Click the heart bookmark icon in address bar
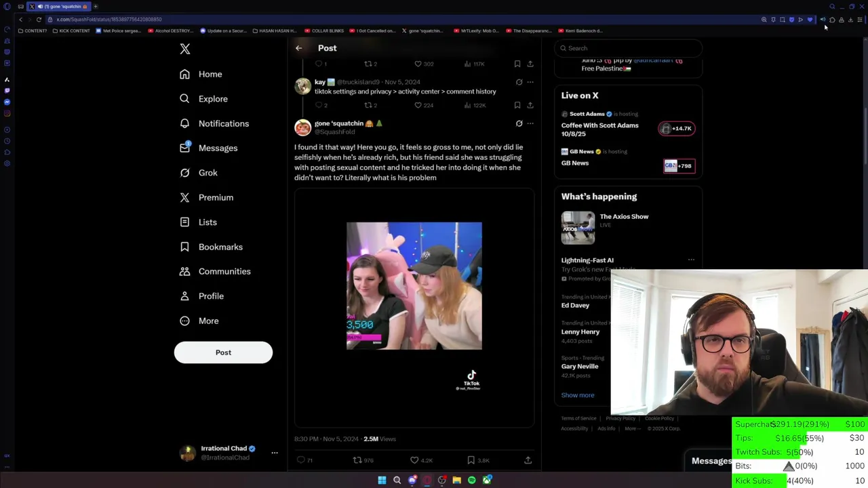The image size is (868, 488). [x=810, y=20]
